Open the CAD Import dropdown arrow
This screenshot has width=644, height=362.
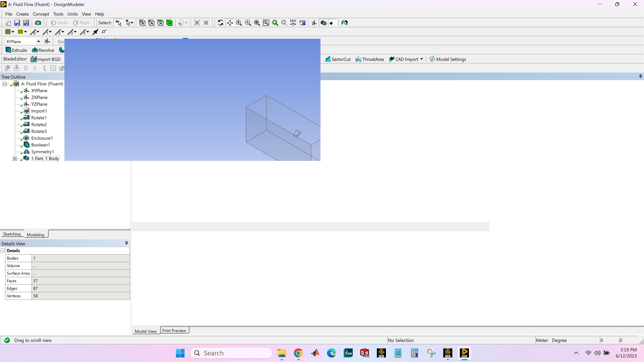tap(422, 59)
